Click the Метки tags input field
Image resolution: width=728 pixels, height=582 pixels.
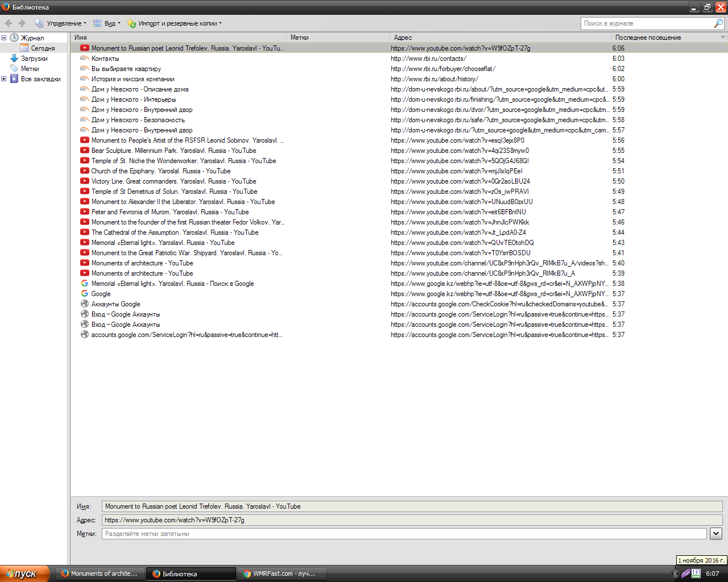[404, 534]
